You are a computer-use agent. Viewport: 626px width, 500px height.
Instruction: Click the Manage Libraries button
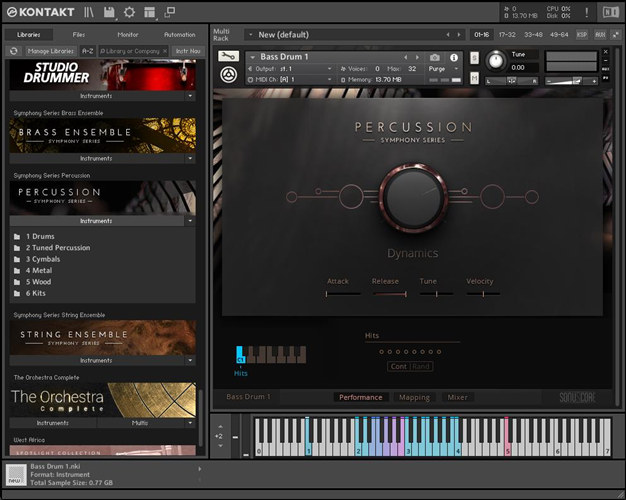[x=50, y=50]
